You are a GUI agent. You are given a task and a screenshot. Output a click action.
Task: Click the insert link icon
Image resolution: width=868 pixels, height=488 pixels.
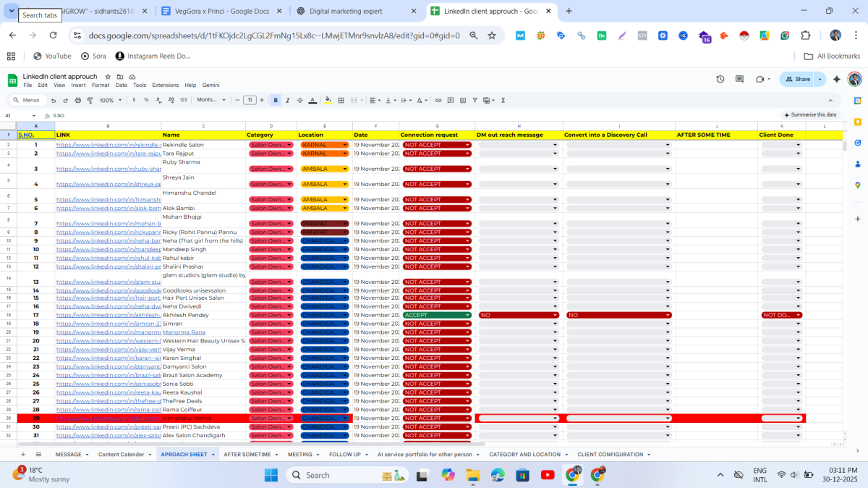click(438, 100)
